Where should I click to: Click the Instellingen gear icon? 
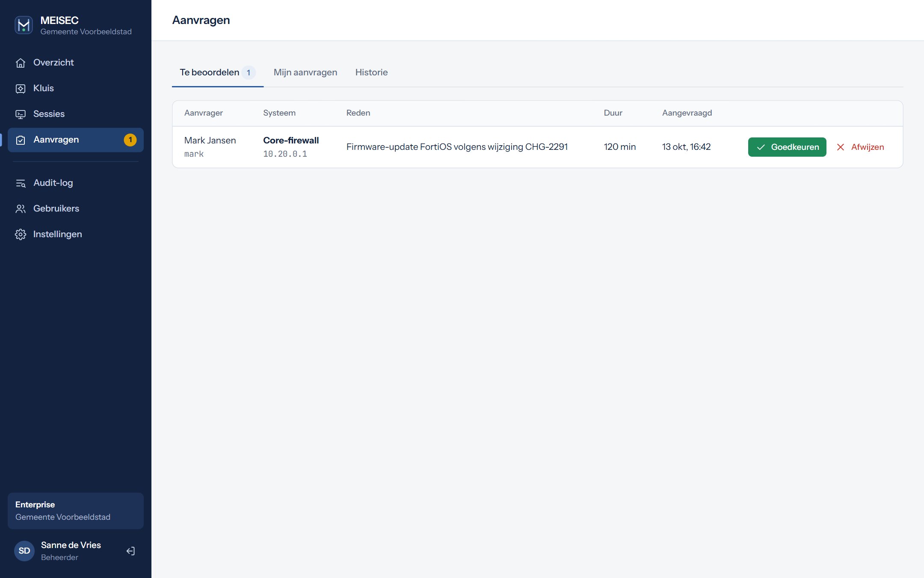tap(21, 235)
